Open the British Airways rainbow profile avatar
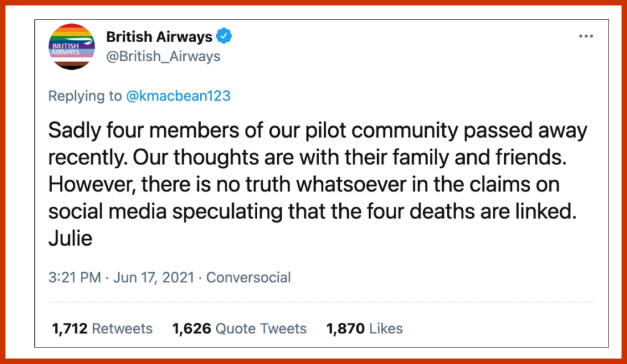627x364 pixels. [x=72, y=46]
